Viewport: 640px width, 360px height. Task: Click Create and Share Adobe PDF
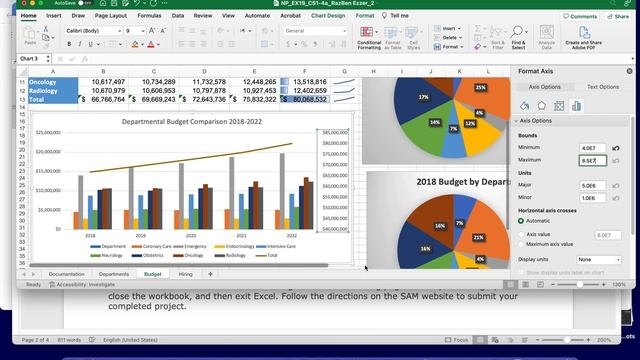point(583,38)
